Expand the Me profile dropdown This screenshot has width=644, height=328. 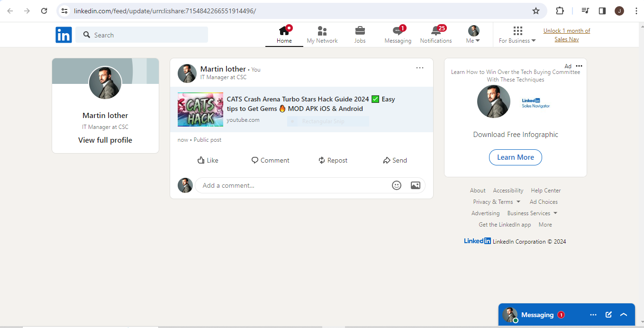click(473, 35)
